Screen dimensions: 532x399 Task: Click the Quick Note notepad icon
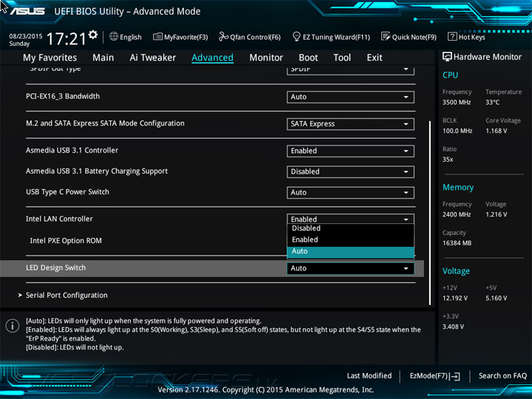tap(386, 36)
